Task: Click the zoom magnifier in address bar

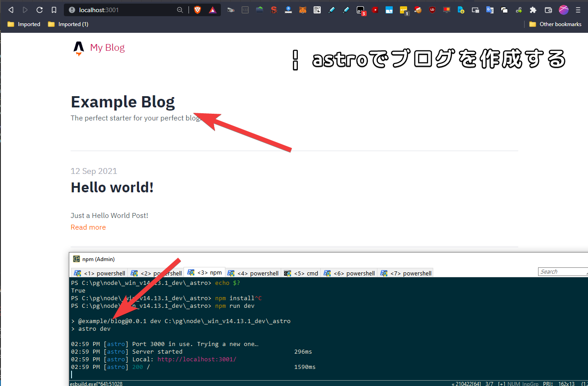Action: (180, 10)
